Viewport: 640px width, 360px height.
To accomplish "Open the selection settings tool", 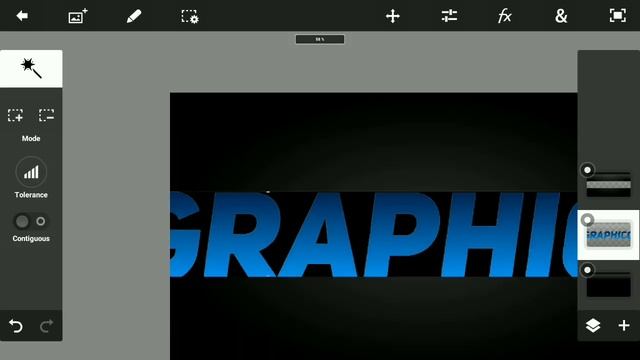I will [x=190, y=16].
